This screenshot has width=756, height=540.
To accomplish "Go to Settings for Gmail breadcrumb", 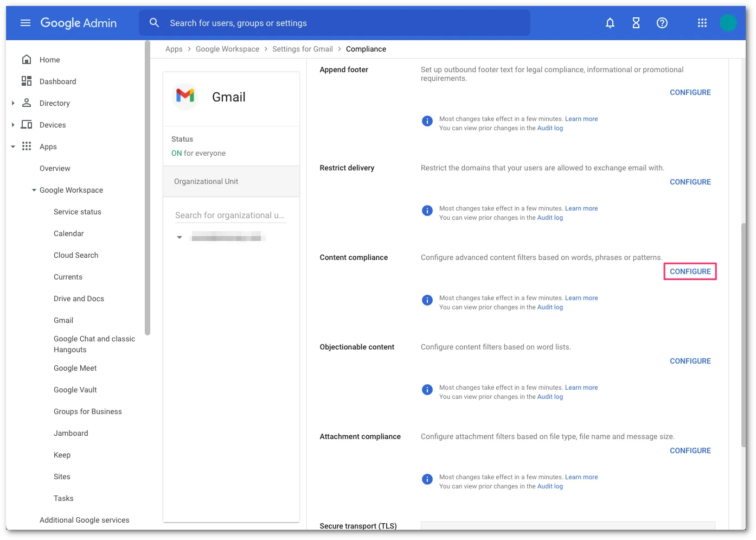I will (x=303, y=49).
